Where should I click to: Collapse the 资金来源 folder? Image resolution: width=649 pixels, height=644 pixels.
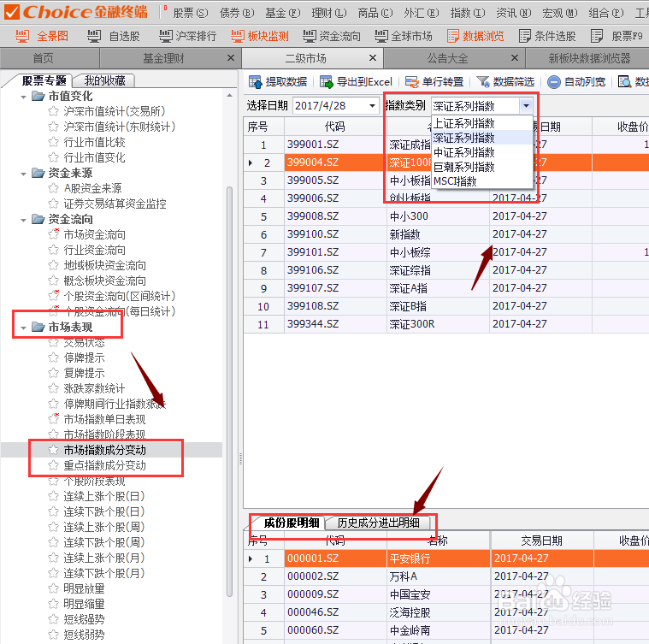(24, 174)
